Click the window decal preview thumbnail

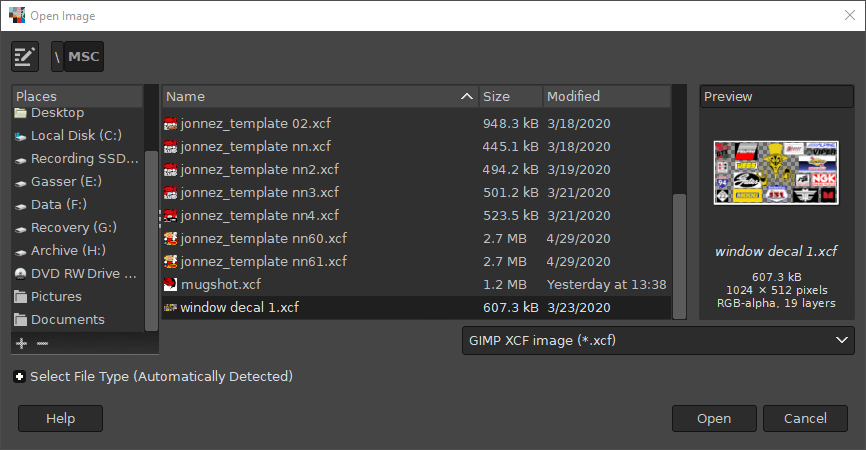tap(776, 175)
